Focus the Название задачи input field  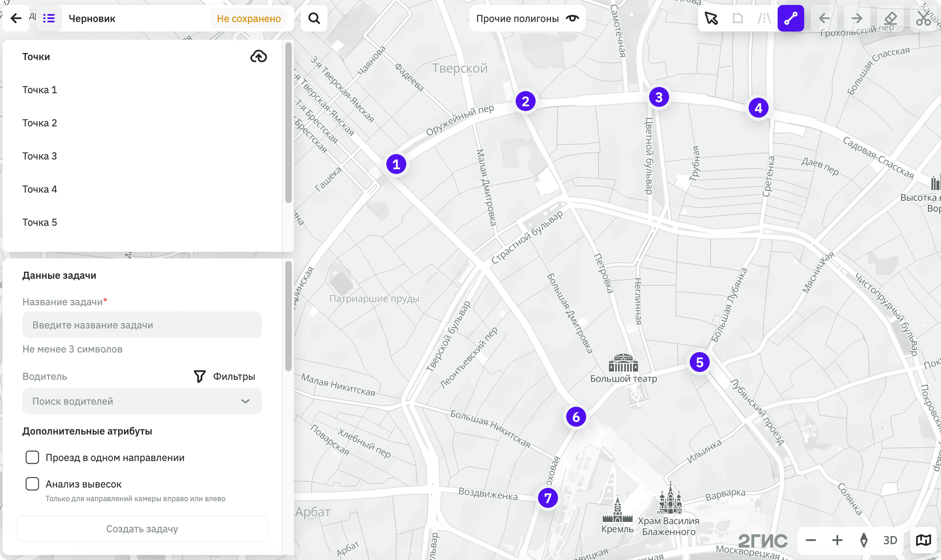coord(142,325)
